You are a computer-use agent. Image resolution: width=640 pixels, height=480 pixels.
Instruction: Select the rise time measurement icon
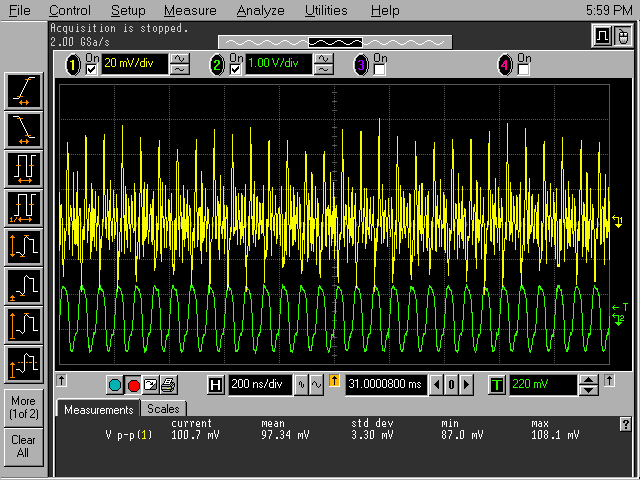[x=23, y=92]
